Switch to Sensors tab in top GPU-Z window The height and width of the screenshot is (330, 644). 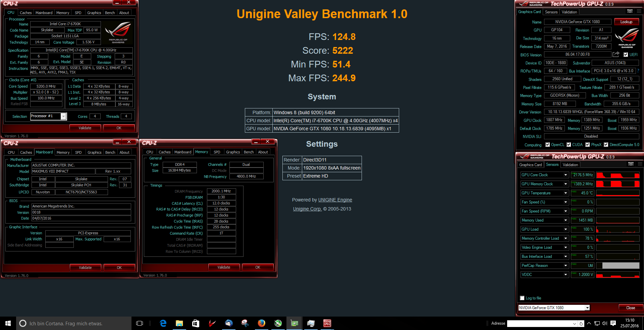point(551,12)
